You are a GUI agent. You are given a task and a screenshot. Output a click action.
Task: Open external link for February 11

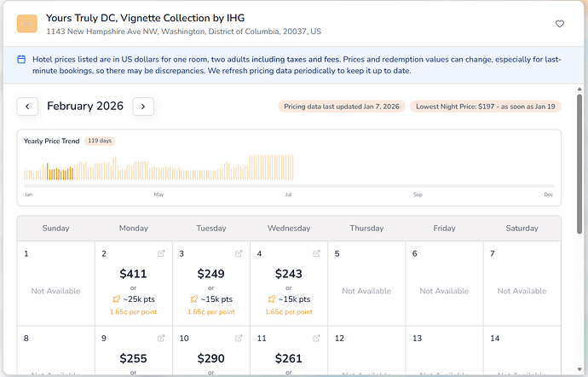coord(316,339)
